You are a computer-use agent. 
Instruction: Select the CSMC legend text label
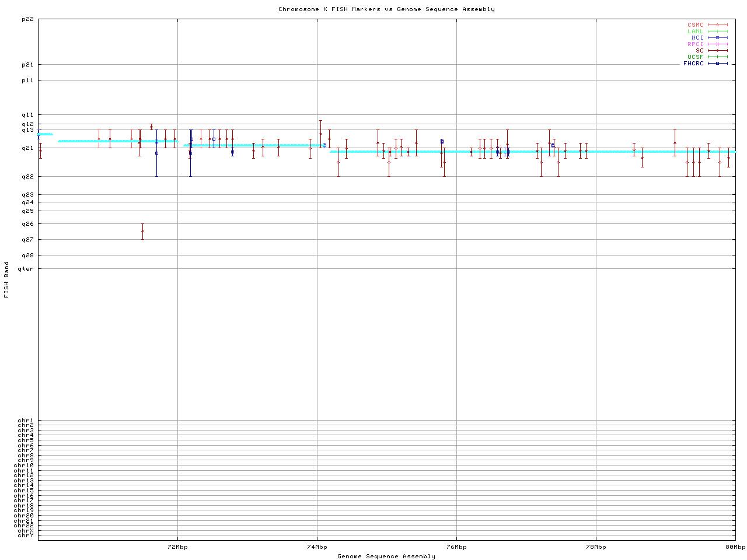695,25
